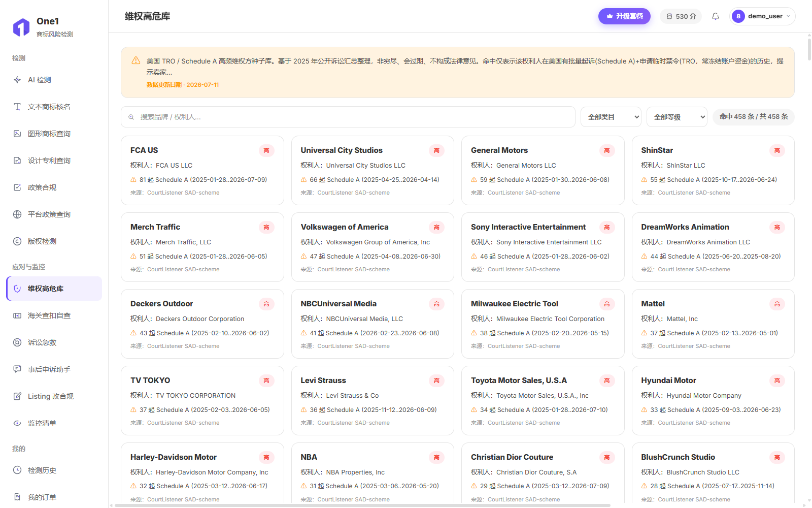The image size is (812, 508).
Task: Click the 检测历史 clock icon
Action: [x=17, y=470]
